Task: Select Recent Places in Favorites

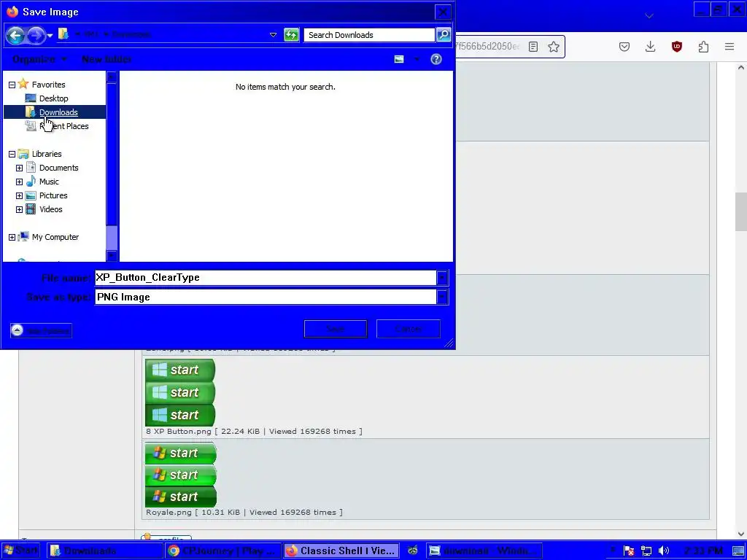Action: [64, 125]
